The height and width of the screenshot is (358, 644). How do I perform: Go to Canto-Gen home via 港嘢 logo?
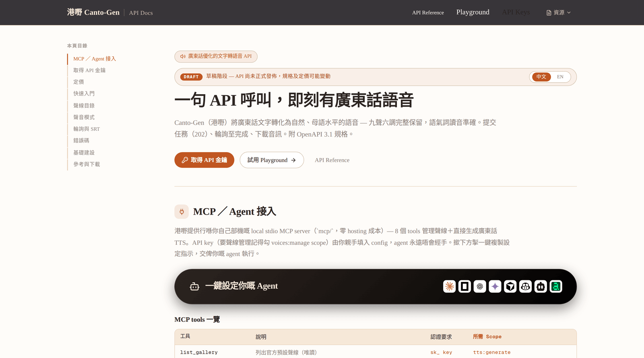coord(93,12)
